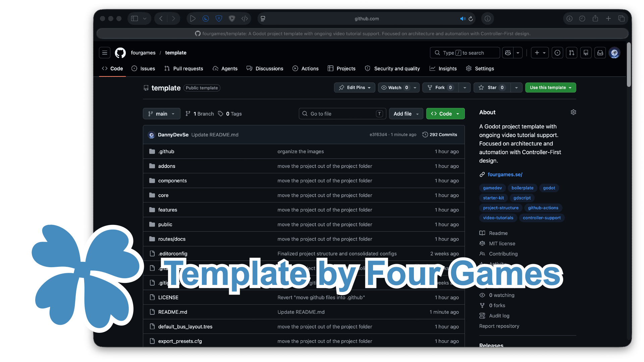Open the user avatar menu

pos(614,53)
